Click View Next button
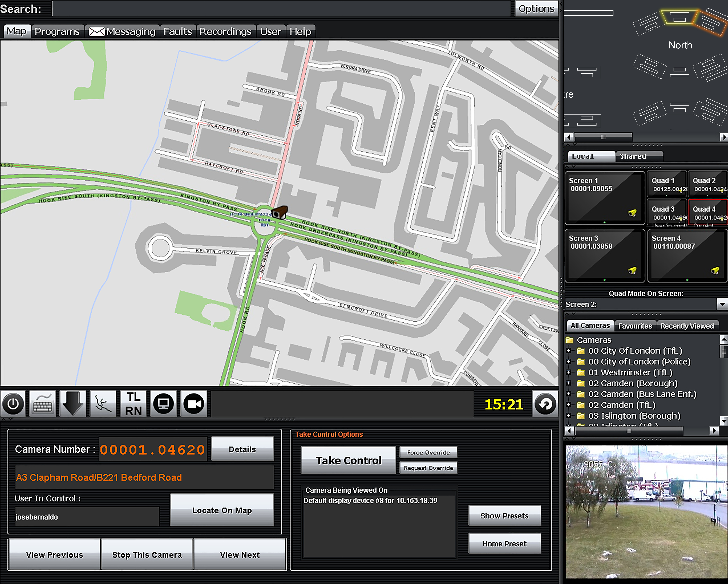728x584 pixels. (x=240, y=555)
